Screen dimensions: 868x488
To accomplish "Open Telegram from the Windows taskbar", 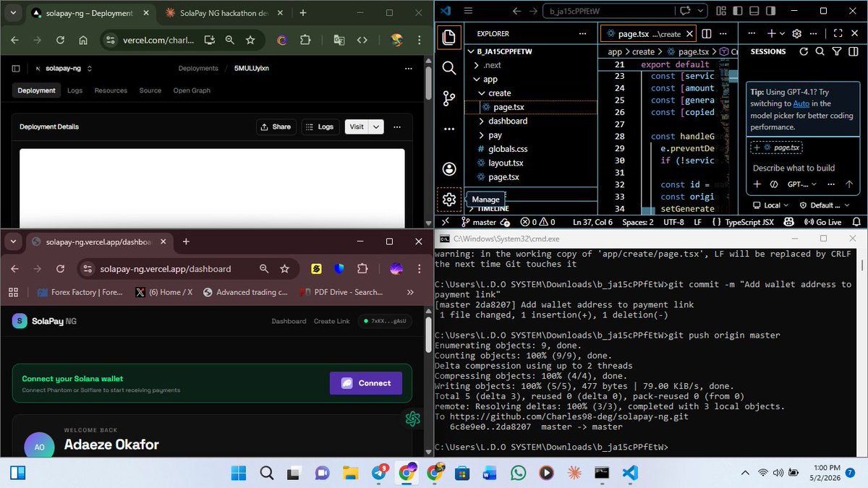I will pos(379,473).
